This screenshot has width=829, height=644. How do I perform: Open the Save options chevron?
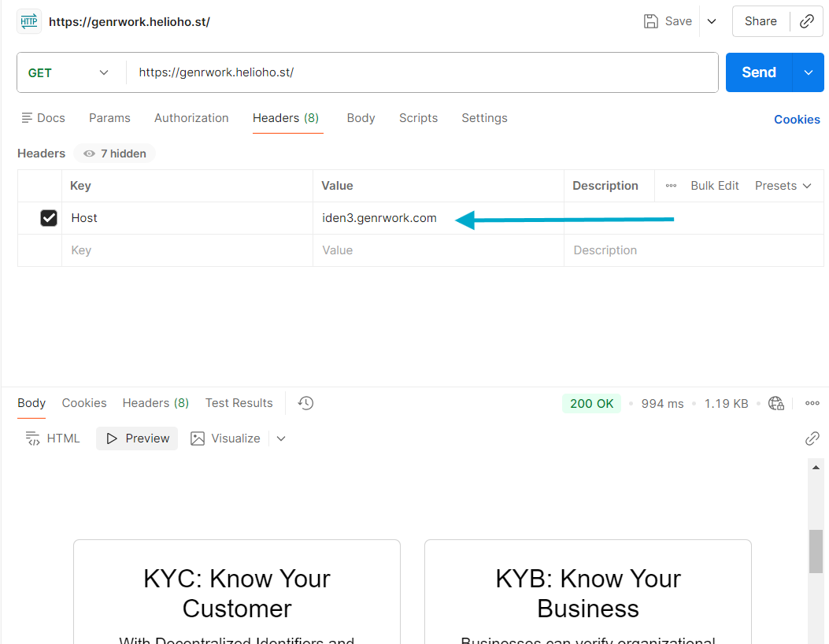pyautogui.click(x=712, y=22)
